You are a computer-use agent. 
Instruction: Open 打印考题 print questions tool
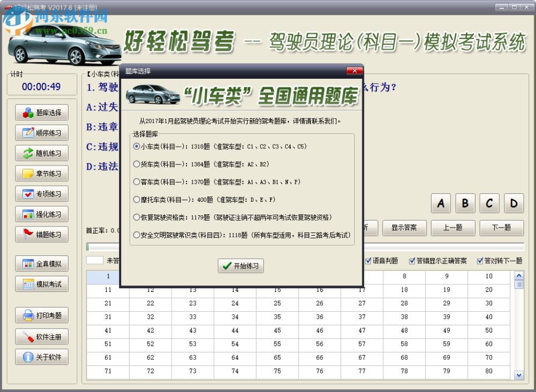(41, 315)
